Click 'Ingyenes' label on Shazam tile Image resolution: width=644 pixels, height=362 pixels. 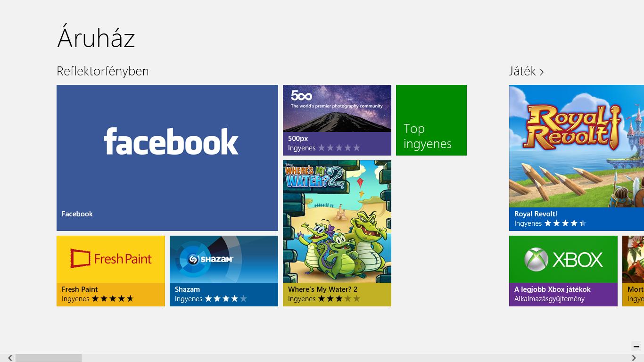[189, 299]
